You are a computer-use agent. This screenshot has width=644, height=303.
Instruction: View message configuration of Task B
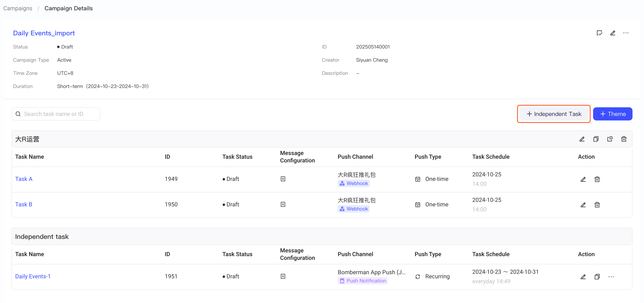(x=283, y=204)
